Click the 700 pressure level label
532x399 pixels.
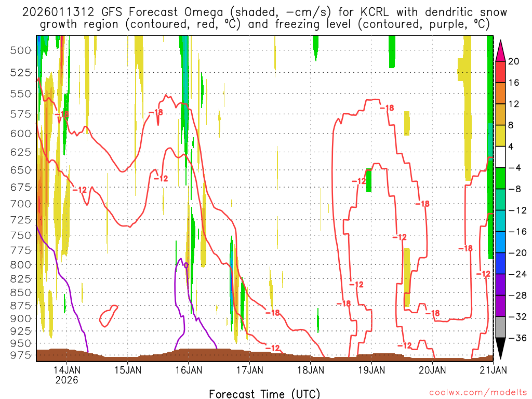click(20, 204)
